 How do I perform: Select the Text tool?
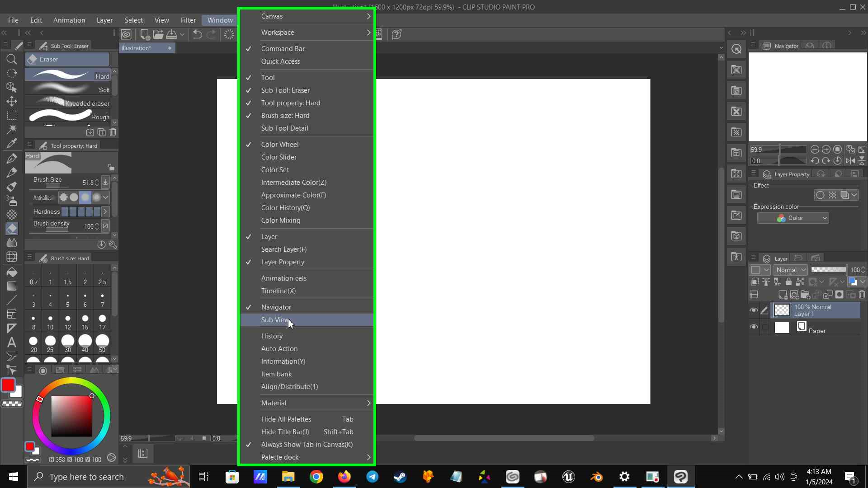[x=12, y=342]
